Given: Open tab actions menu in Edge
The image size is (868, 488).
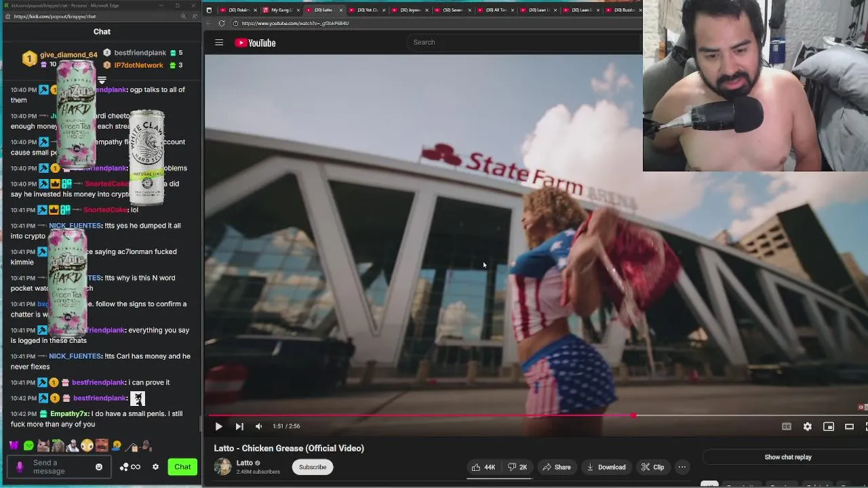Looking at the screenshot, I should click(x=209, y=10).
